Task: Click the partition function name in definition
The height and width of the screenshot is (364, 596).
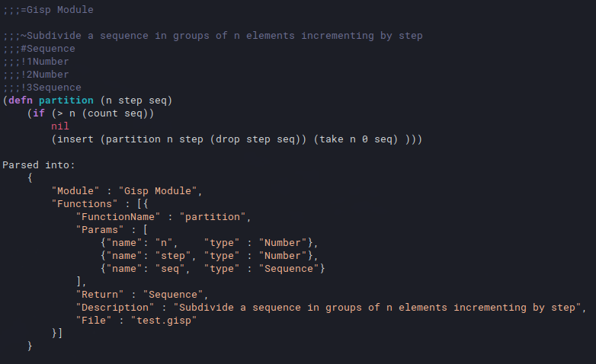Action: pos(66,101)
